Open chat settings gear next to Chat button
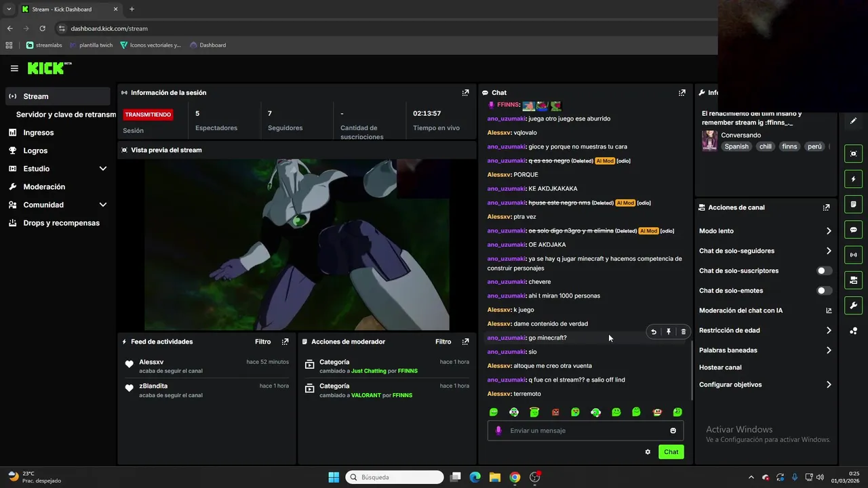This screenshot has width=868, height=488. pos(648,452)
